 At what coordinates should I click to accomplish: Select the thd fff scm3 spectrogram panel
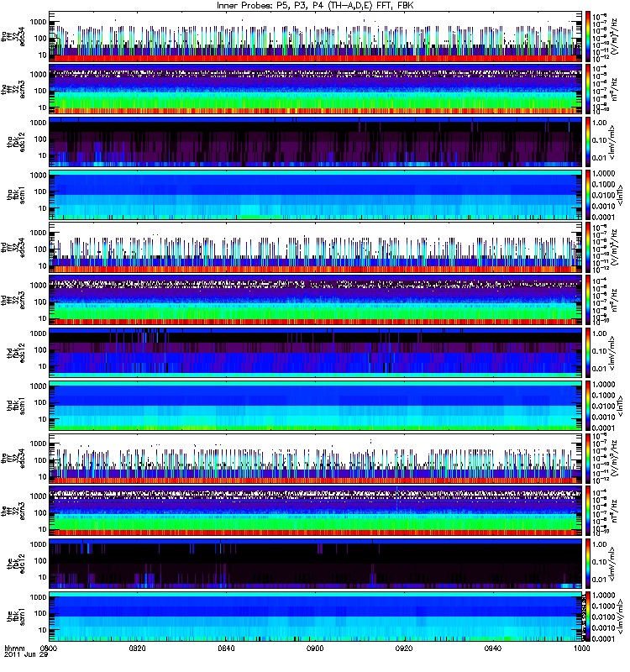pyautogui.click(x=316, y=300)
